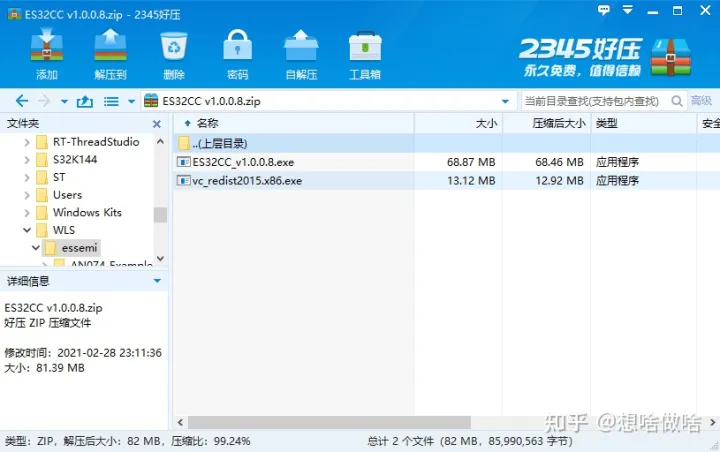The height and width of the screenshot is (452, 720).
Task: Select the ST folder in tree
Action: (59, 177)
